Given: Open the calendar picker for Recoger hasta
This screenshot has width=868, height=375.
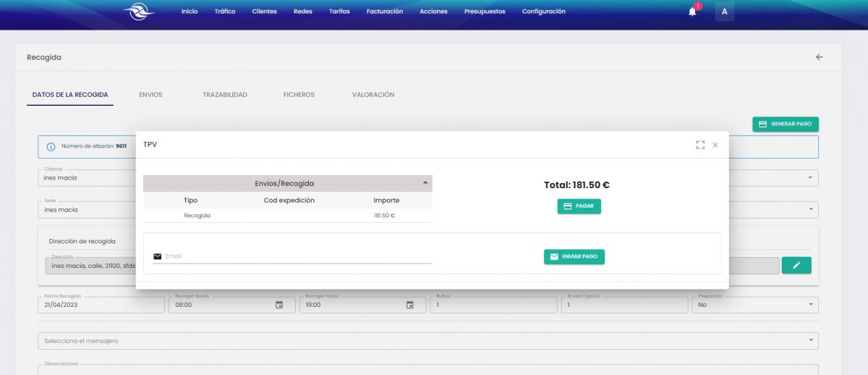Looking at the screenshot, I should pyautogui.click(x=409, y=305).
